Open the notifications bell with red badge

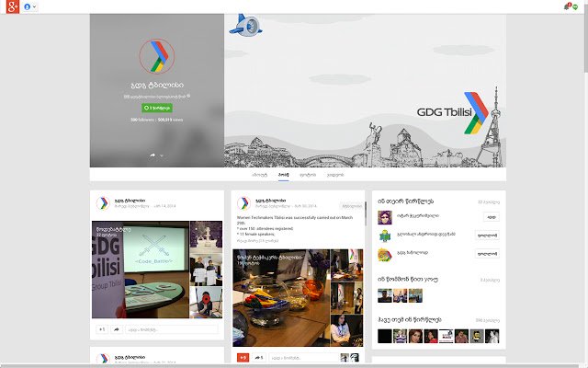tap(567, 6)
